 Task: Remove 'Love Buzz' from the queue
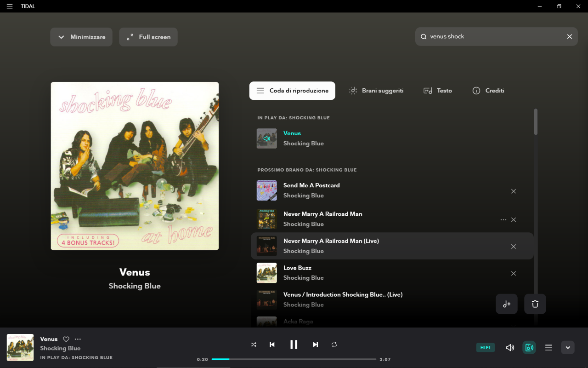point(514,273)
